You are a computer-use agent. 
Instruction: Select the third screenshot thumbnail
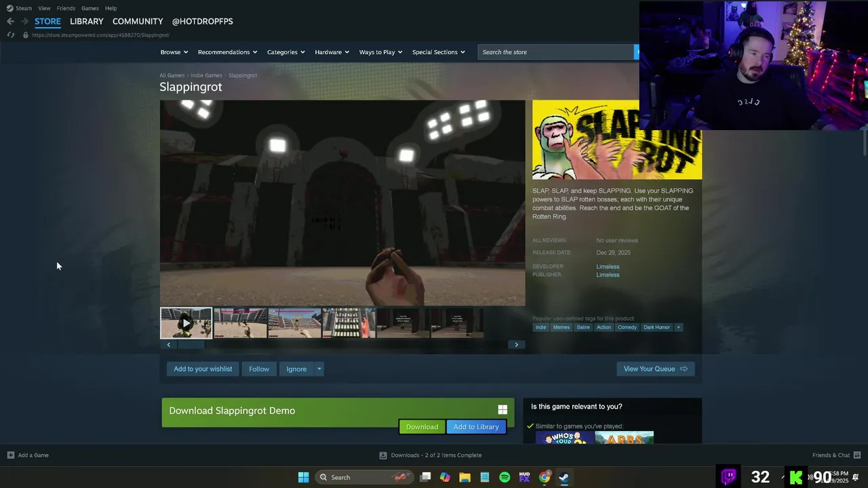click(294, 323)
